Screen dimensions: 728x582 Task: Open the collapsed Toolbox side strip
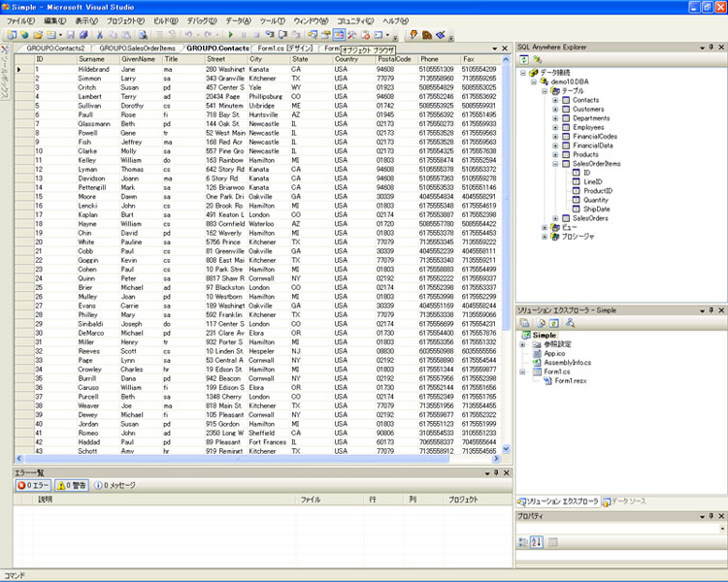[x=4, y=74]
